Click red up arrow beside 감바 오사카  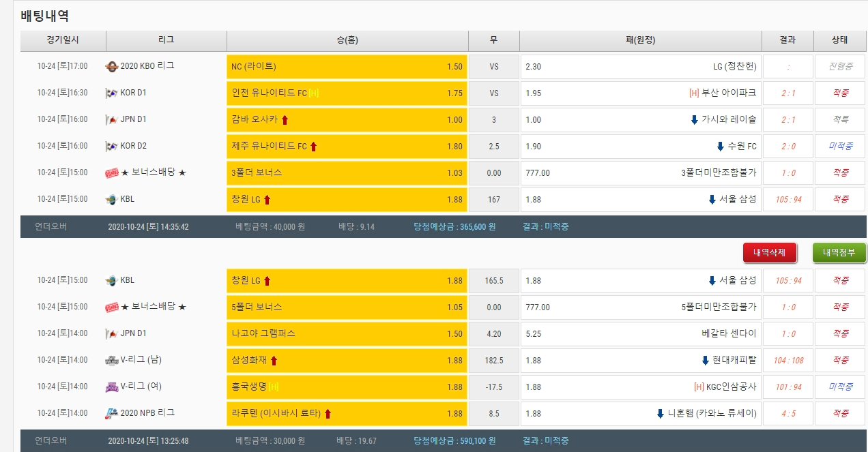pos(285,120)
